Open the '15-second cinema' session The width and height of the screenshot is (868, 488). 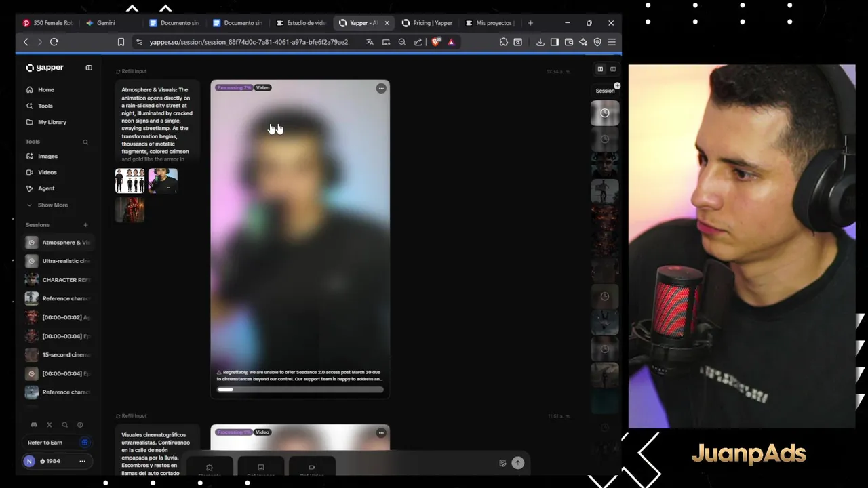(x=58, y=354)
